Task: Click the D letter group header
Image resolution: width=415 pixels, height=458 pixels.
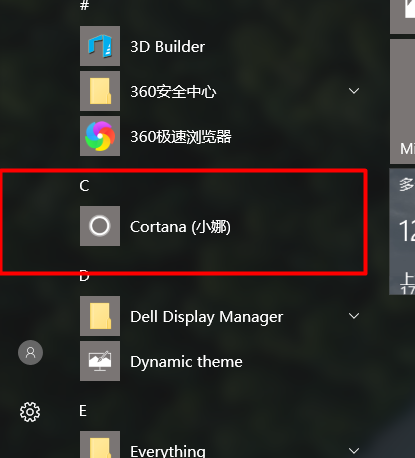Action: pyautogui.click(x=84, y=276)
